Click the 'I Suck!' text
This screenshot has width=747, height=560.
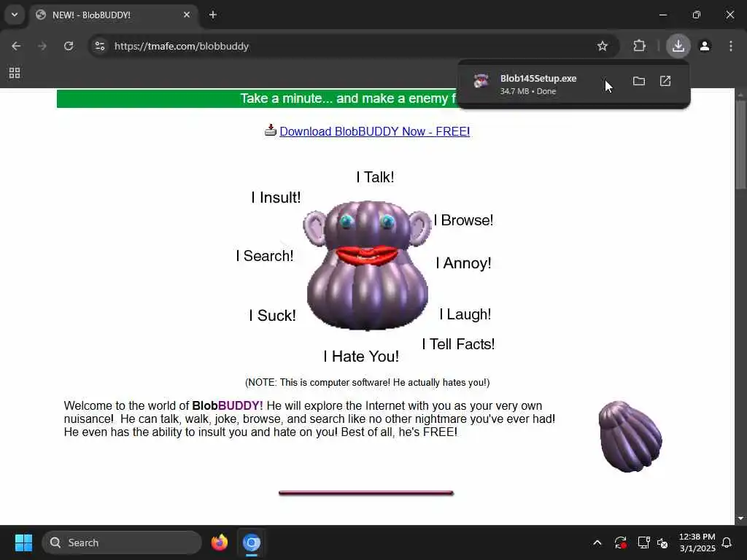tap(272, 316)
